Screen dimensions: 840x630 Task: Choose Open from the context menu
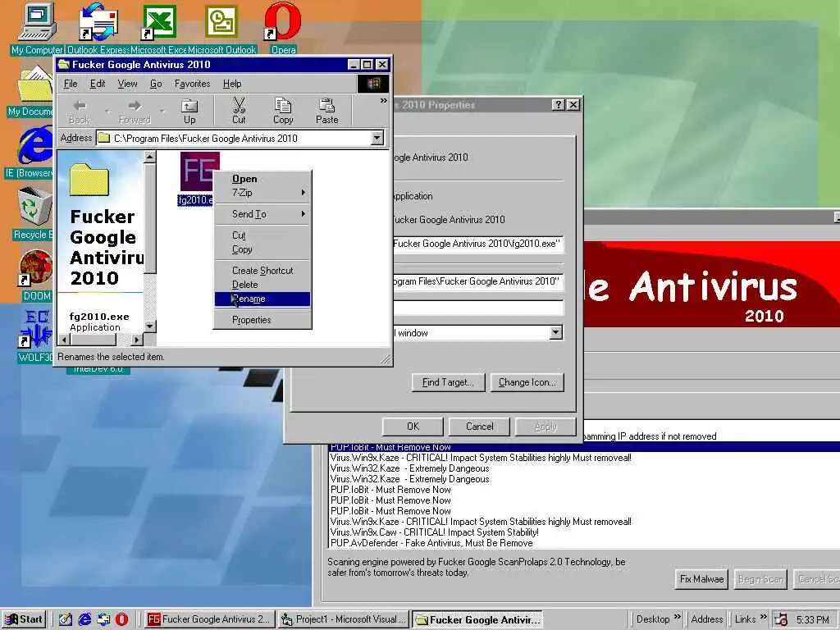point(262,179)
